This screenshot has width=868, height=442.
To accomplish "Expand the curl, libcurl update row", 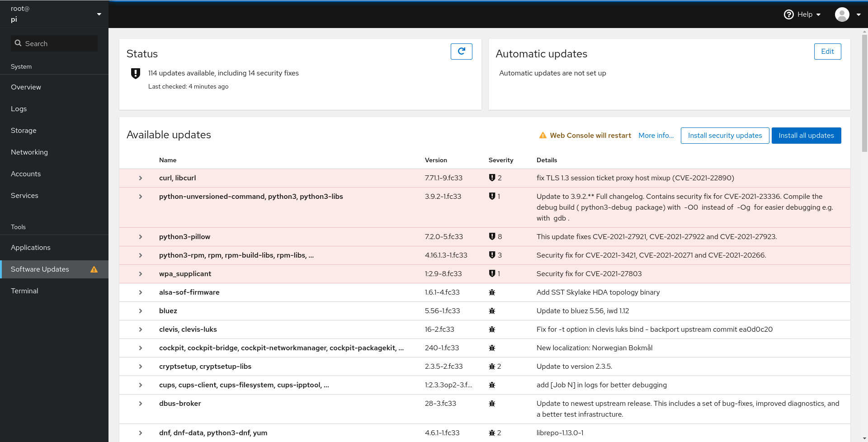I will click(141, 178).
